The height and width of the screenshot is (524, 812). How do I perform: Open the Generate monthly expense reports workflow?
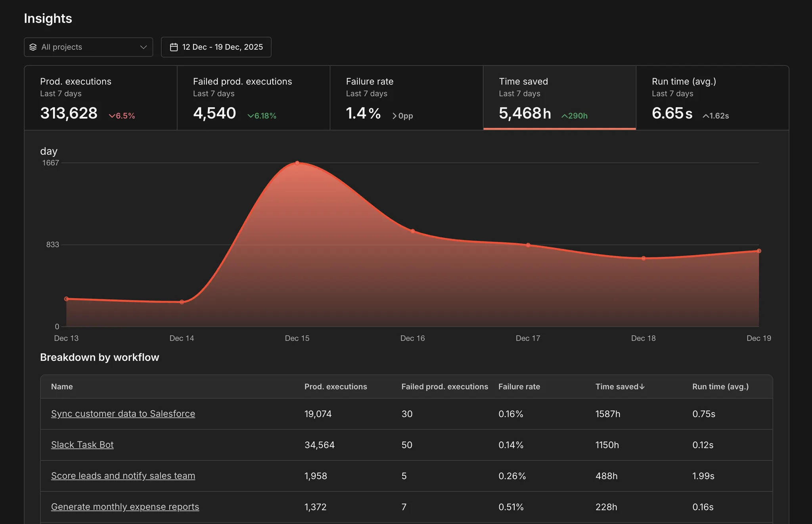pos(125,507)
